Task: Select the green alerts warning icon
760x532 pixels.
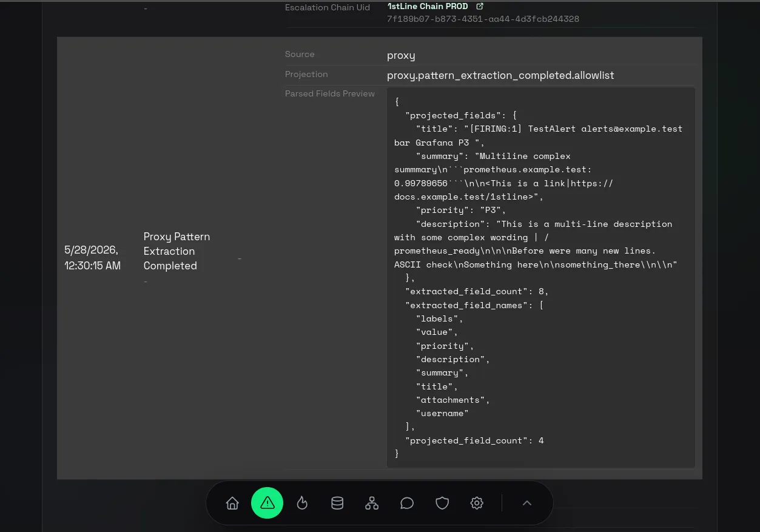Action: pyautogui.click(x=267, y=503)
